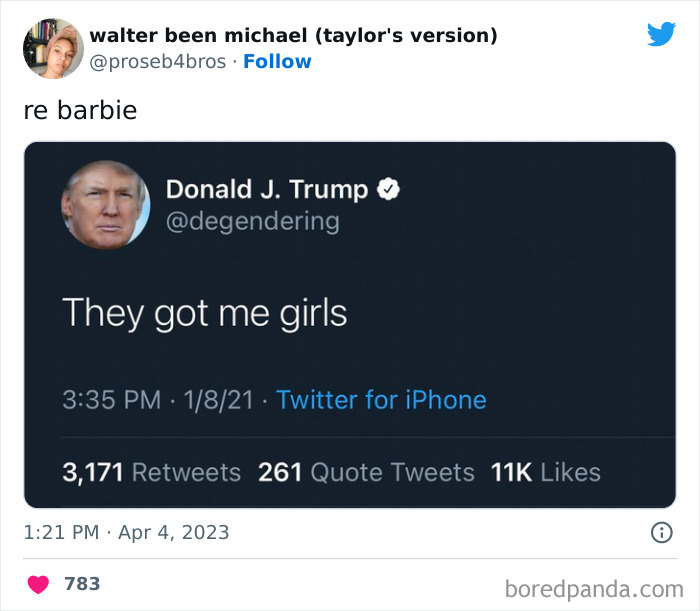
Task: Click the verified checkmark badge
Action: pos(388,189)
